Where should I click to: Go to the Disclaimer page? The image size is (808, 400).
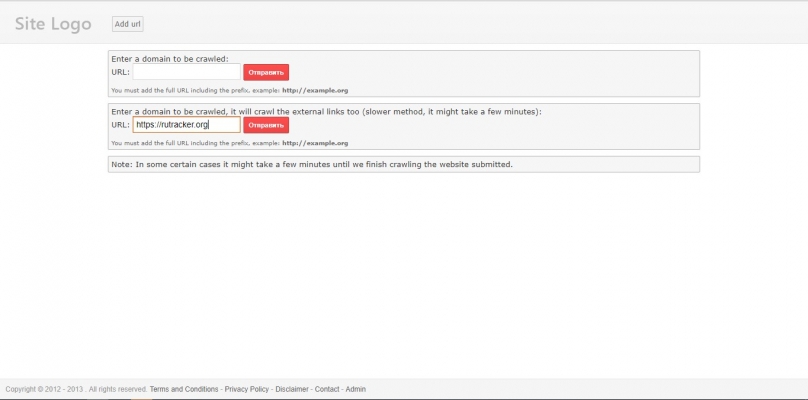point(292,389)
